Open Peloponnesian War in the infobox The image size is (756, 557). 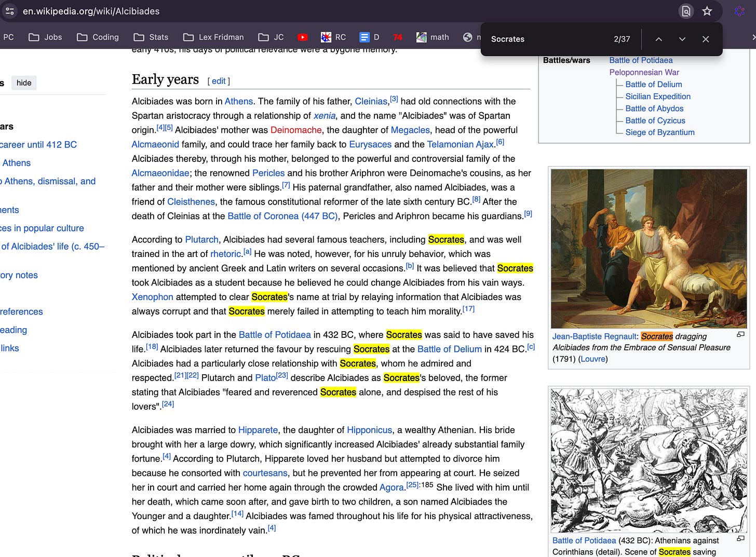click(644, 72)
